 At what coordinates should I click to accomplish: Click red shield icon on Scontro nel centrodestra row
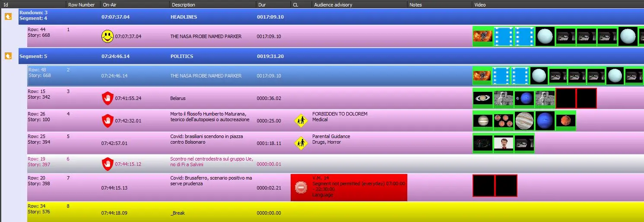point(108,164)
